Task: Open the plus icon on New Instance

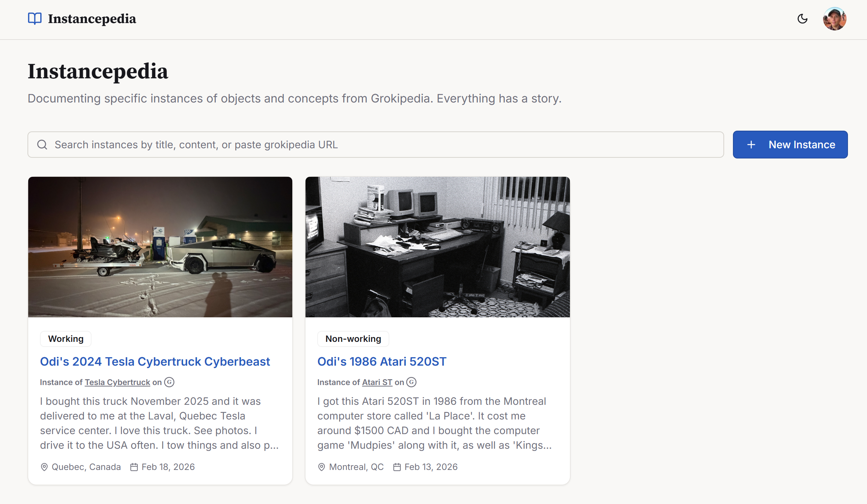Action: (x=751, y=144)
